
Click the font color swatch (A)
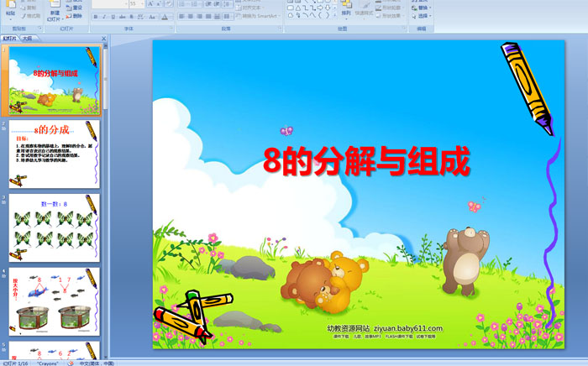165,17
